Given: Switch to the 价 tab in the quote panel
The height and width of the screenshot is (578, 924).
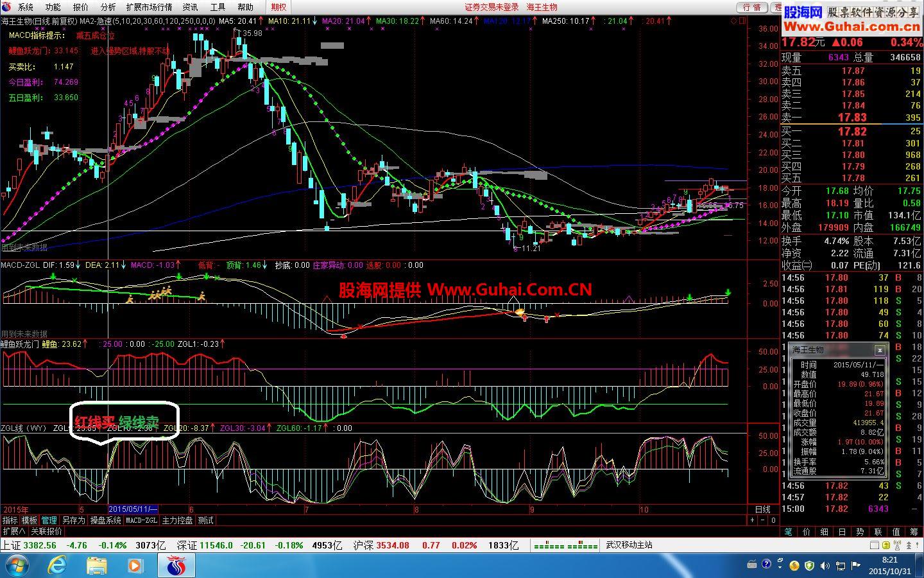Looking at the screenshot, I should click(x=807, y=532).
